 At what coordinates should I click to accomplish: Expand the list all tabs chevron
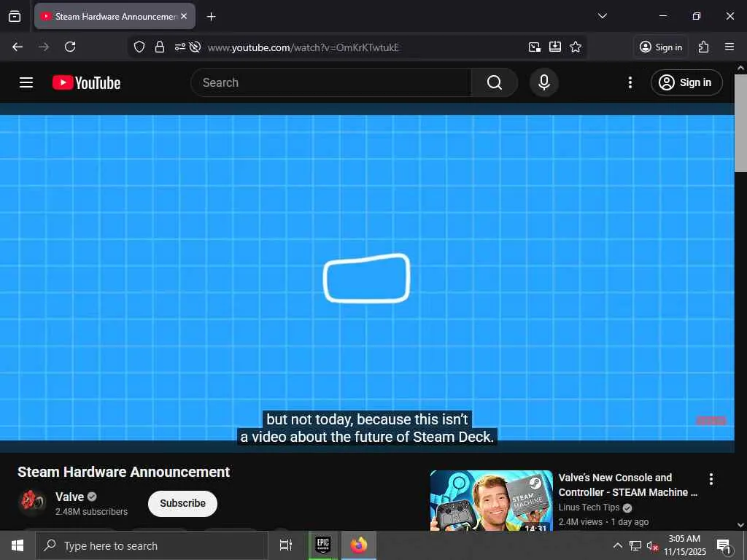602,16
